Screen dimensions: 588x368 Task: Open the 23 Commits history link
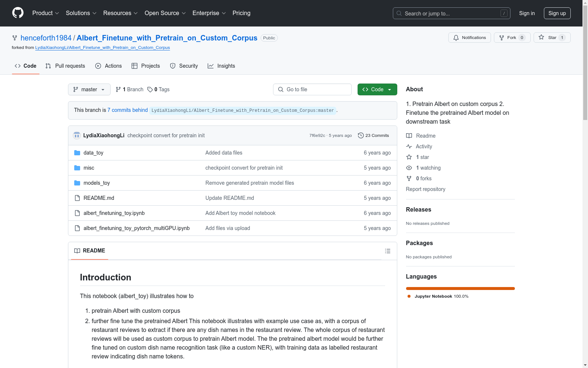pos(373,135)
